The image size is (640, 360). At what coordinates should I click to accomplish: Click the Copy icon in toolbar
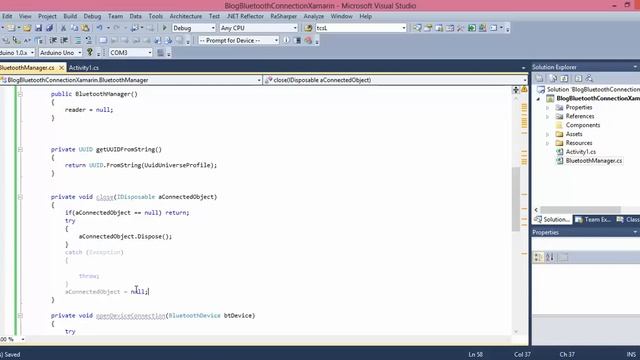(74, 28)
